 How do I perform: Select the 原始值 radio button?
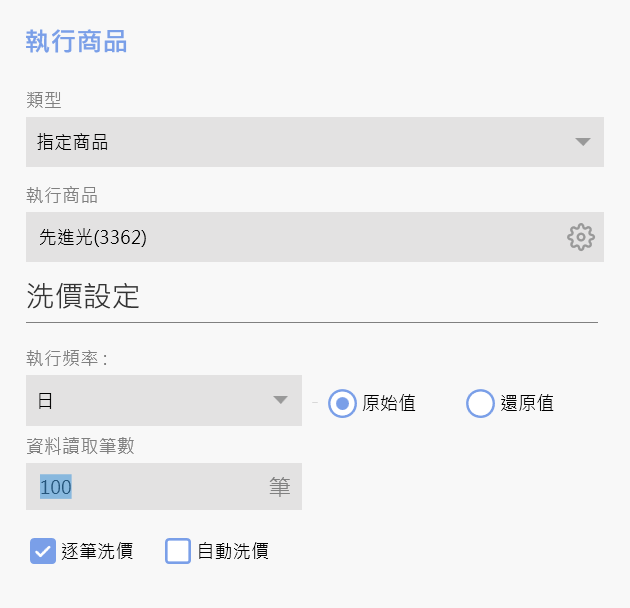pyautogui.click(x=342, y=403)
